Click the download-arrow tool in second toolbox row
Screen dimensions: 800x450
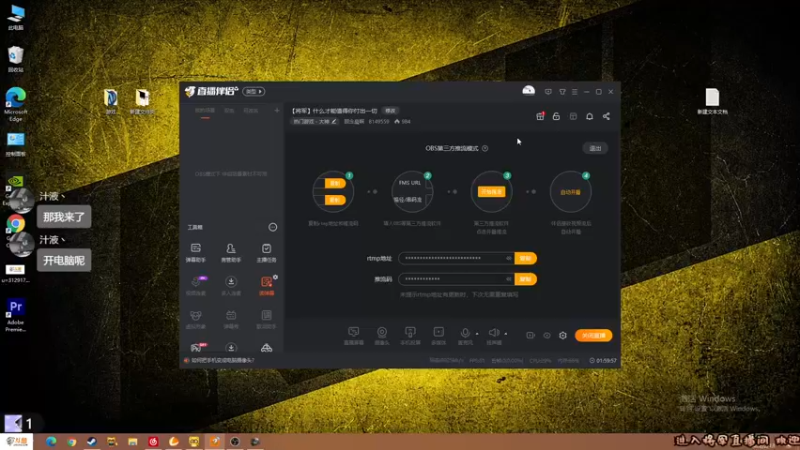231,285
